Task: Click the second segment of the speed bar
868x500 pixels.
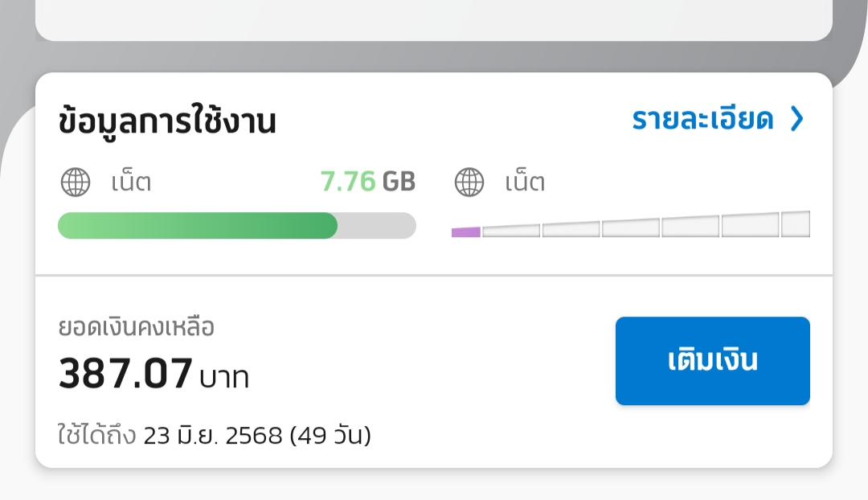Action: 511,231
